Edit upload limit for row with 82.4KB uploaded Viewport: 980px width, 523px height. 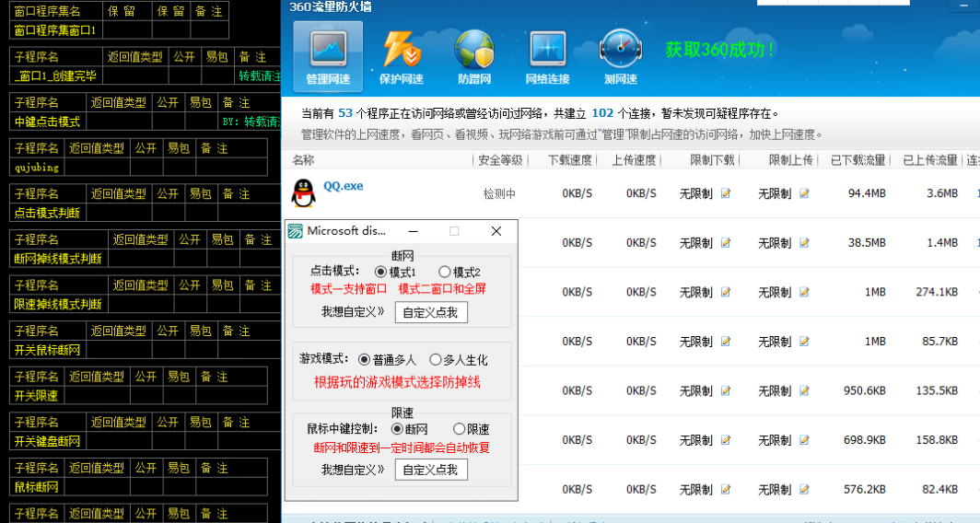tap(804, 489)
